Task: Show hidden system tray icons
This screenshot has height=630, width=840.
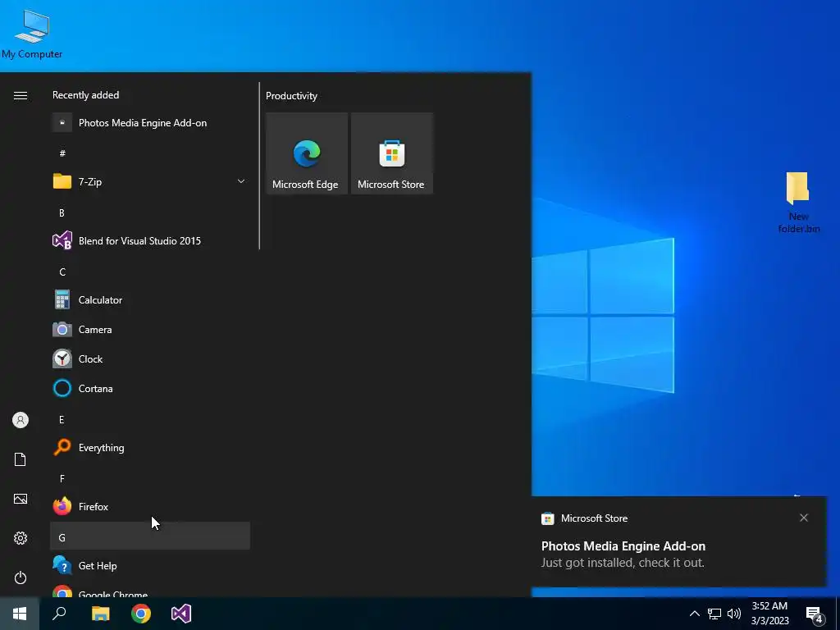Action: 694,614
